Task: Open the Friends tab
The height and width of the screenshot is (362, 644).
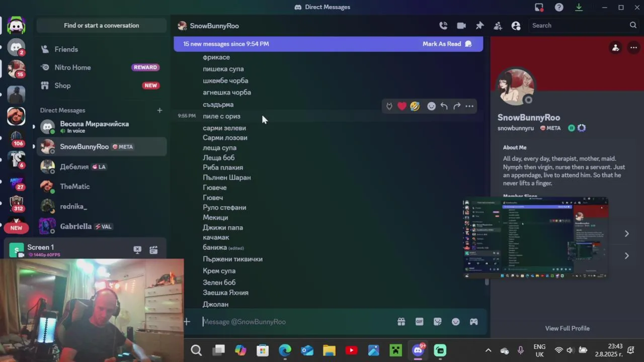Action: 102,49
